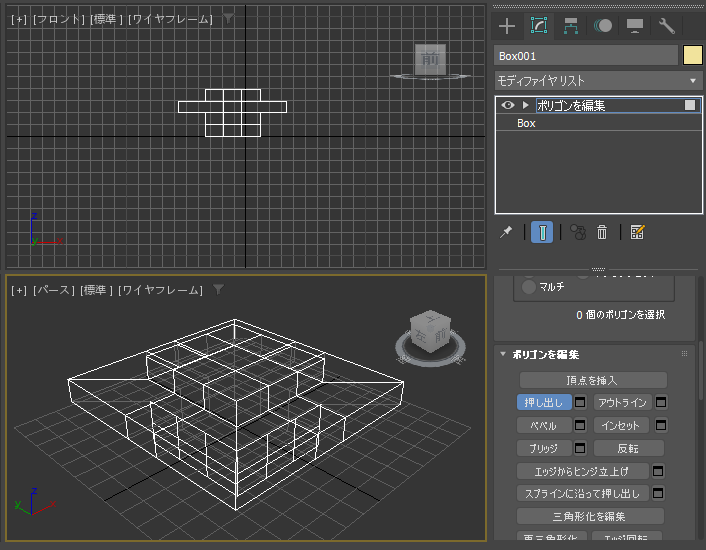
Task: Click the 前 ViewCube face in front viewport
Action: (430, 59)
